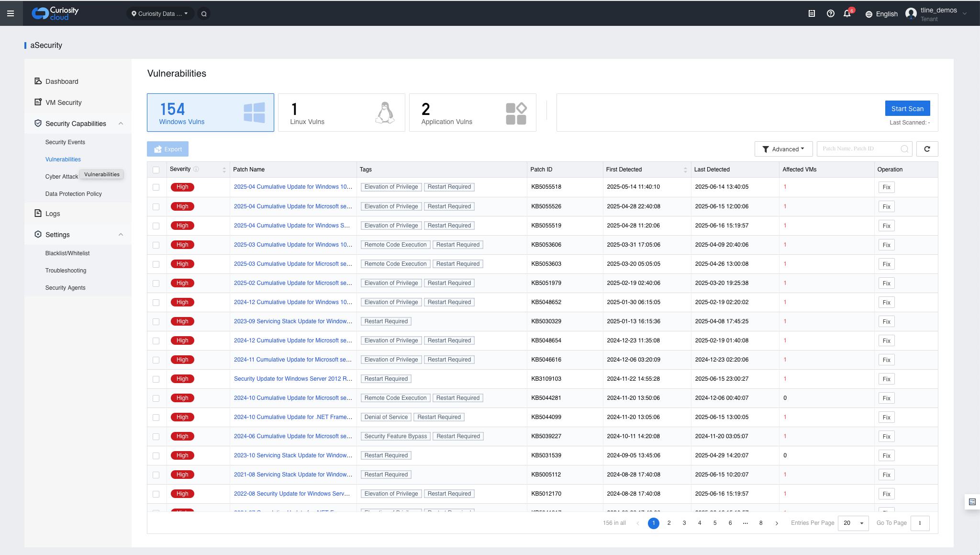Click the VM Security sidebar icon

(38, 102)
